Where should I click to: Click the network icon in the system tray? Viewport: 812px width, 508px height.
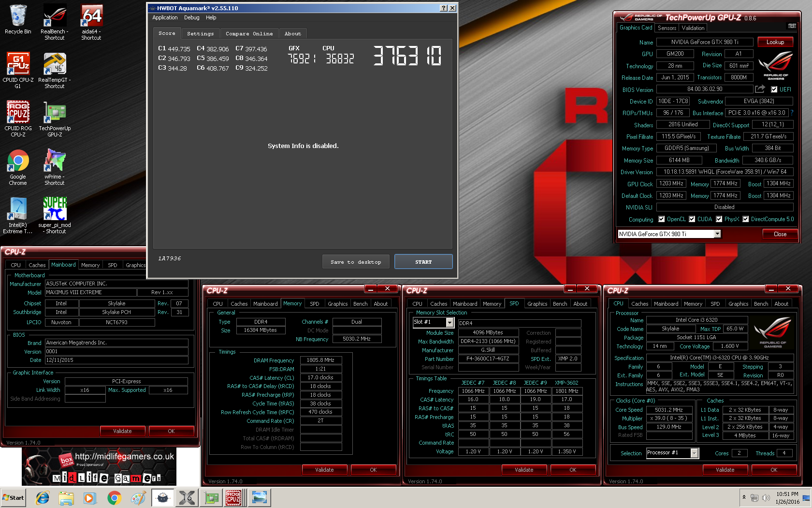pyautogui.click(x=754, y=497)
